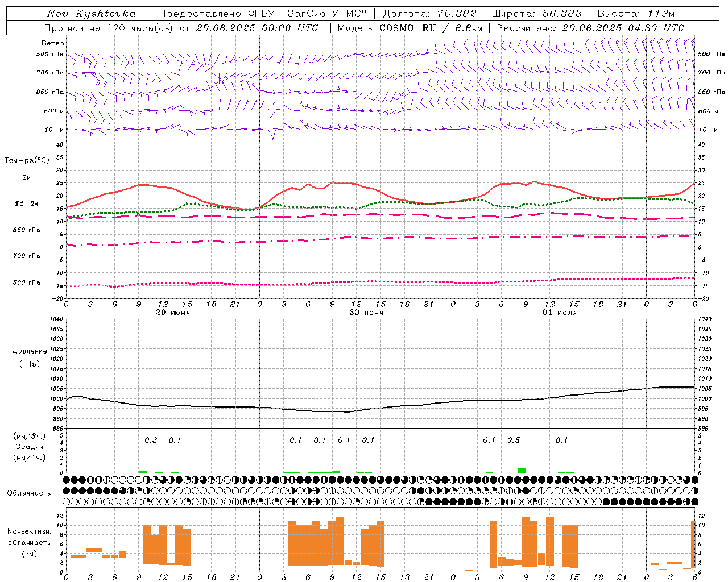This screenshot has width=728, height=582.
Task: Click the "Высота: 113м" header field
Action: [636, 14]
